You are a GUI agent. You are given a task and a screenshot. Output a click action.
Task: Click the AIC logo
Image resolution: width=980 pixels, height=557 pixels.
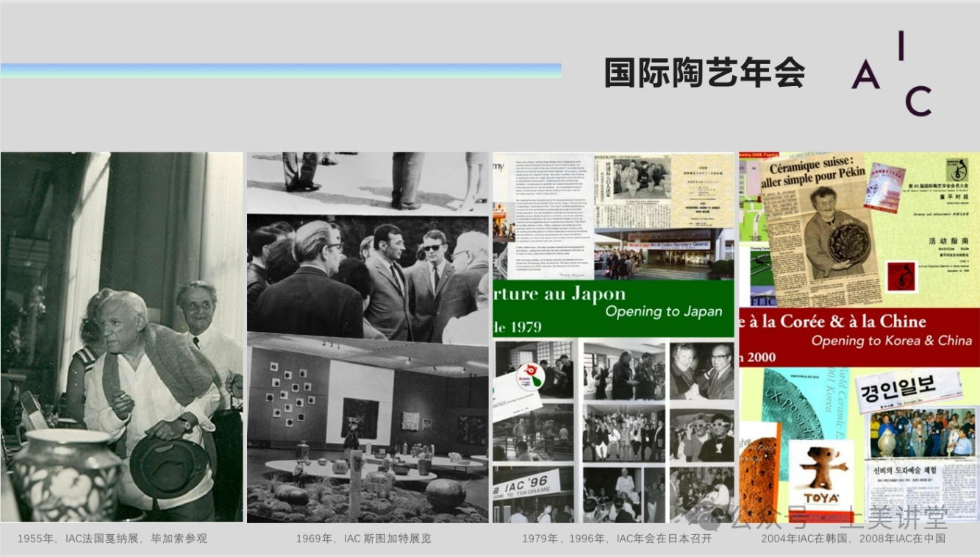pyautogui.click(x=892, y=74)
